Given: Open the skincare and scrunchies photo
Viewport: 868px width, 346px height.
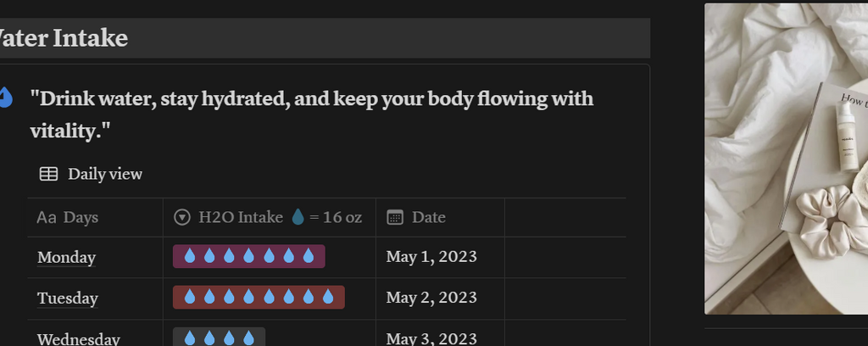Looking at the screenshot, I should pyautogui.click(x=786, y=159).
